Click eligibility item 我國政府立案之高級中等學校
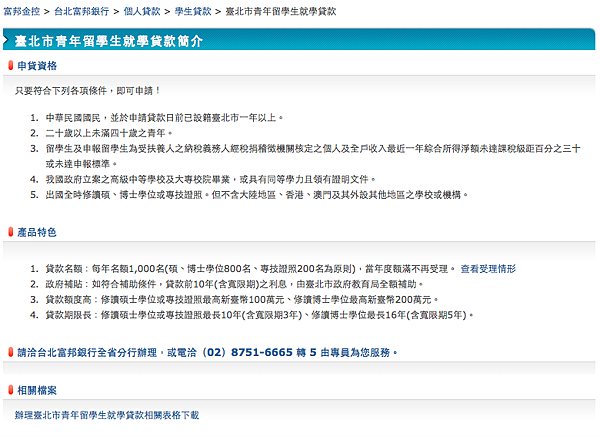This screenshot has height=437, width=600. pyautogui.click(x=211, y=179)
